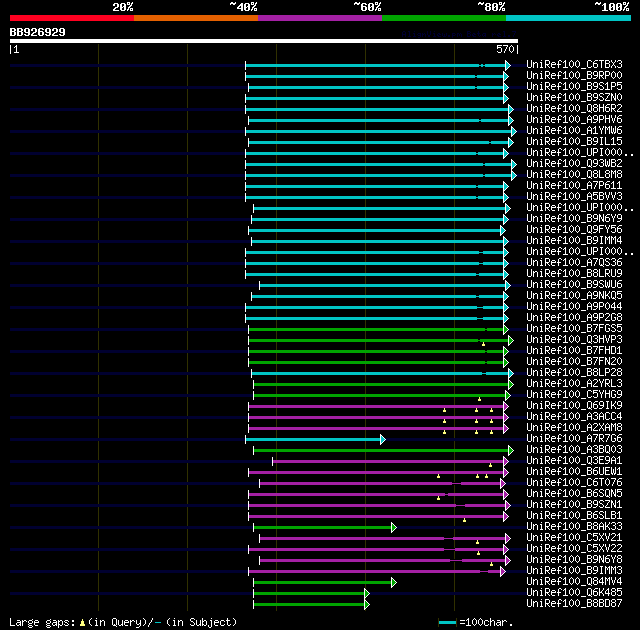Select the UniRef100_B7FHD1 label

tap(574, 350)
